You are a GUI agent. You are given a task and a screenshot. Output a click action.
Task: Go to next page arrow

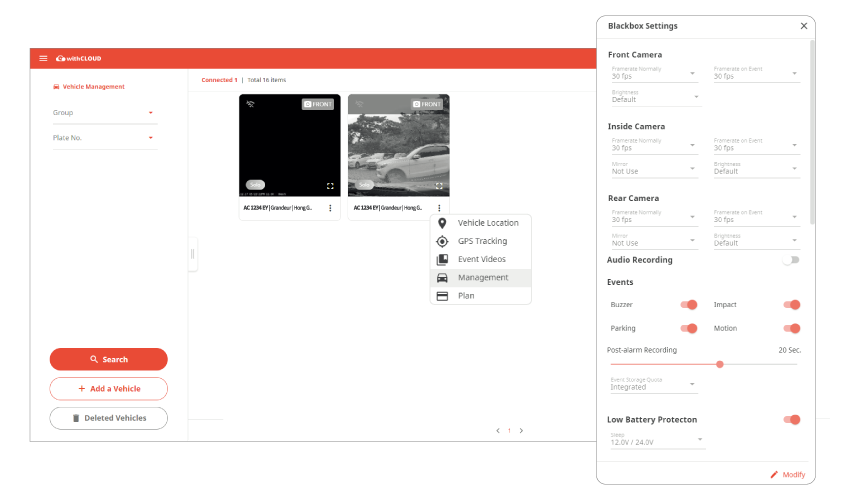tap(521, 430)
